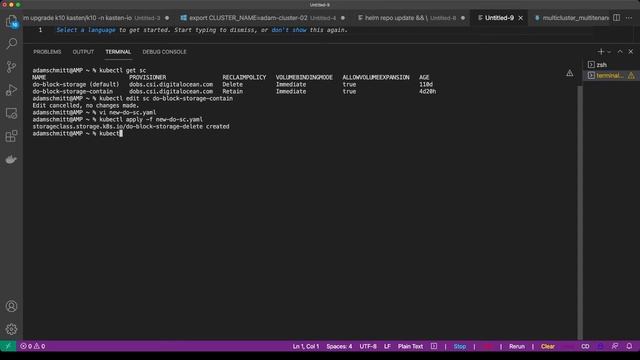Click 'do-block-storage (default)' in terminal output

pos(76,84)
